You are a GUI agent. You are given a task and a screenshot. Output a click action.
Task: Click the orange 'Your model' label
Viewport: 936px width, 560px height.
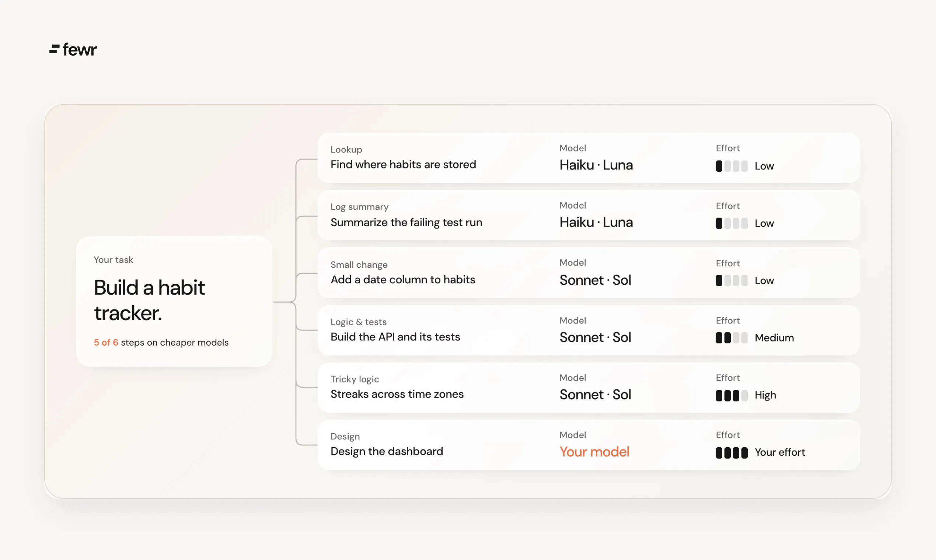594,452
